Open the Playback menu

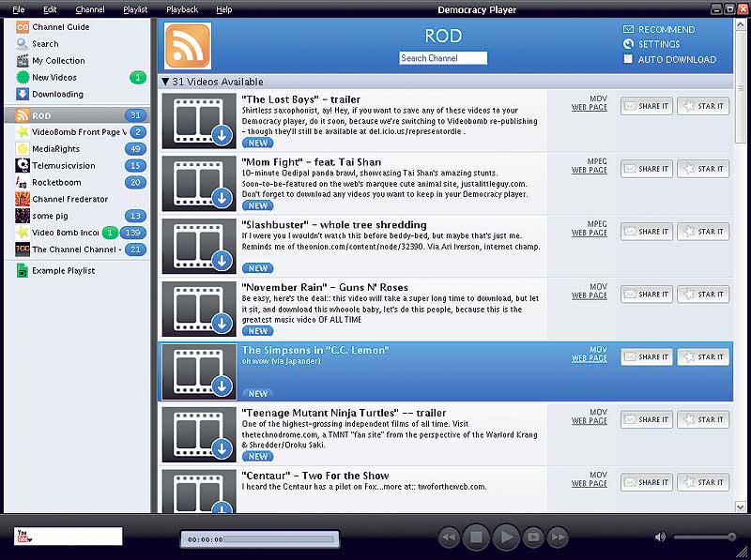tap(182, 9)
